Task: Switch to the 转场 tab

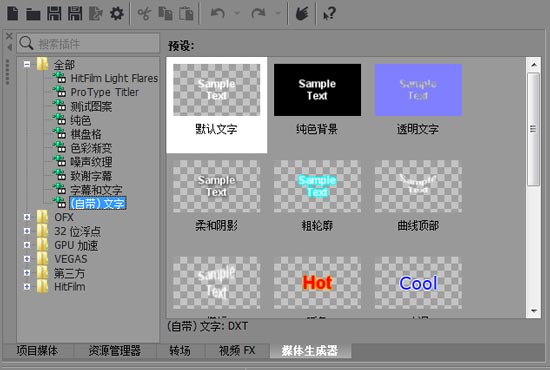Action: [x=180, y=351]
